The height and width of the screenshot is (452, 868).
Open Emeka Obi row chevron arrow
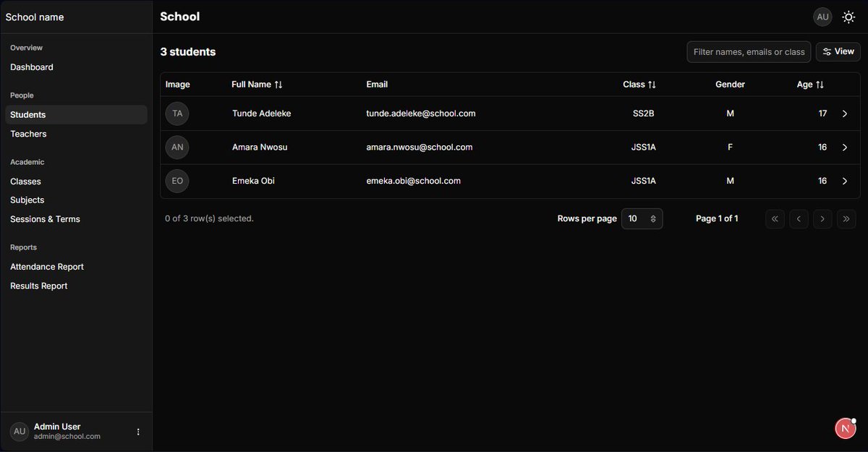pos(844,181)
